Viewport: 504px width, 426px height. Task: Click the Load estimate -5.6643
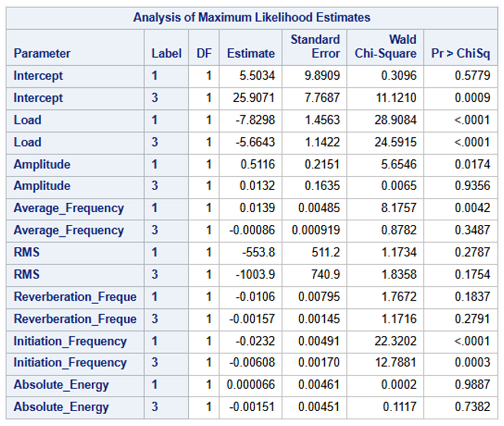(x=256, y=142)
